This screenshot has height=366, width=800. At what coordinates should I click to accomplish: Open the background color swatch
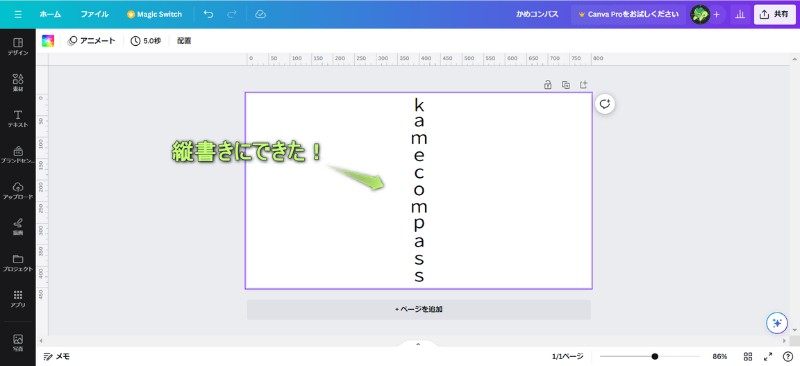click(x=48, y=41)
